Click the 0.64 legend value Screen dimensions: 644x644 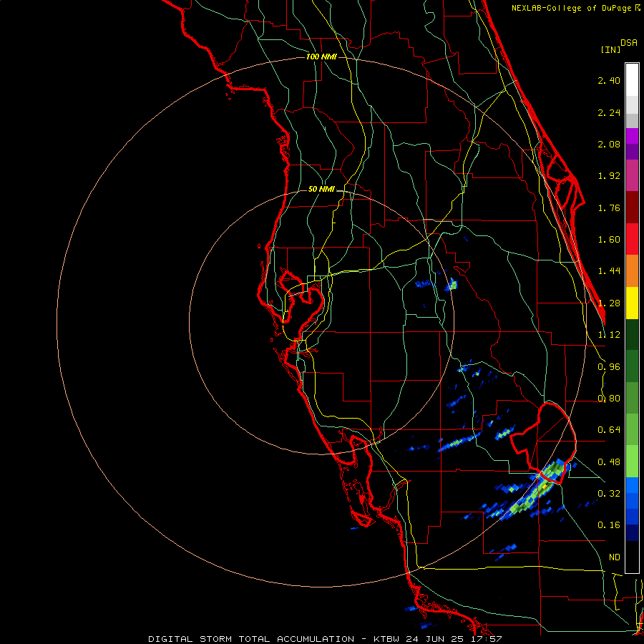tap(609, 430)
